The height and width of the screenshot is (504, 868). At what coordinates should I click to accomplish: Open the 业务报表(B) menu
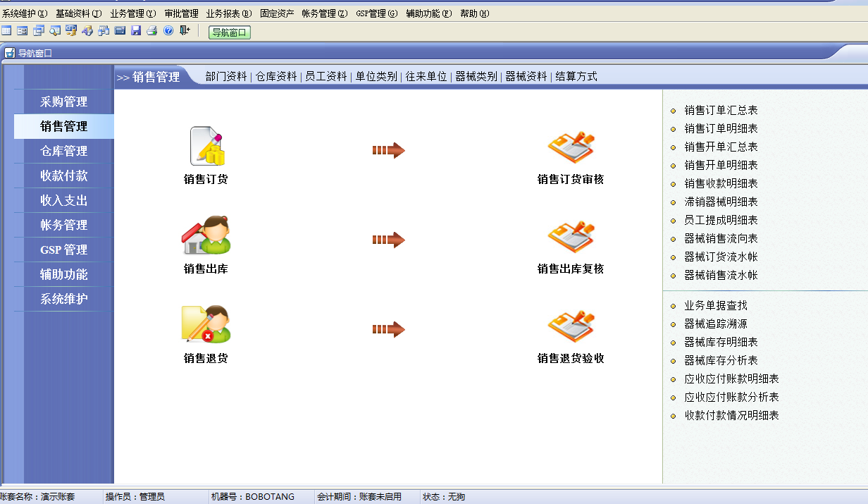click(x=229, y=13)
